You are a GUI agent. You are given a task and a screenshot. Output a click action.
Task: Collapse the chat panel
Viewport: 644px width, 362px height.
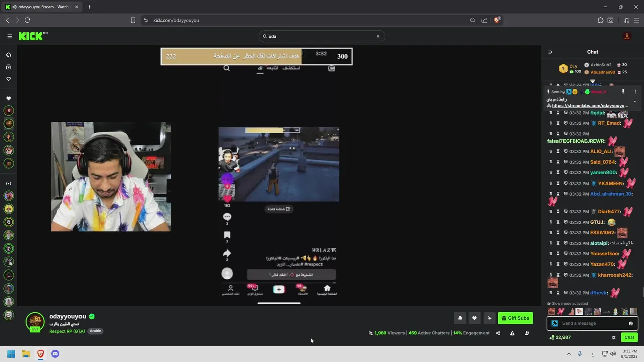point(550,52)
